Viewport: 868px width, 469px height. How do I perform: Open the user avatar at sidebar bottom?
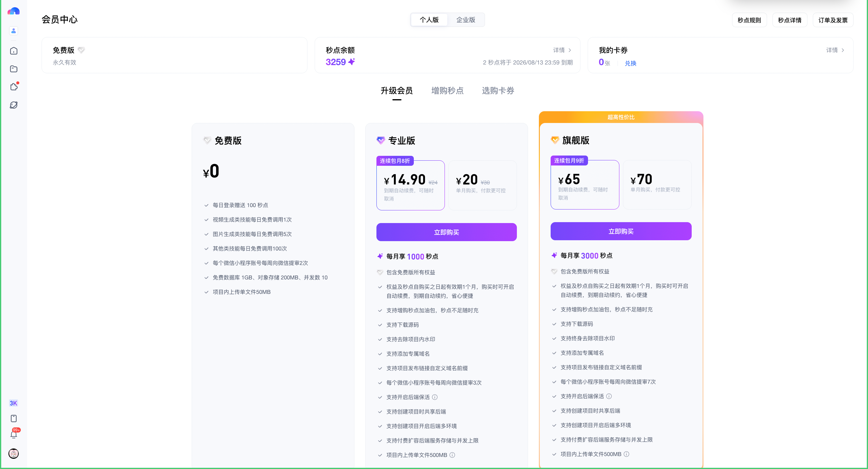tap(14, 454)
